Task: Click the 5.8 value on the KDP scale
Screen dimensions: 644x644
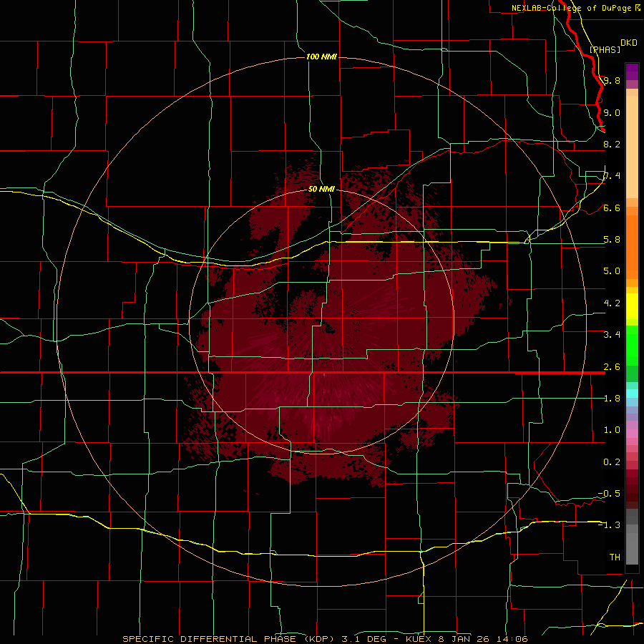Action: (x=612, y=240)
